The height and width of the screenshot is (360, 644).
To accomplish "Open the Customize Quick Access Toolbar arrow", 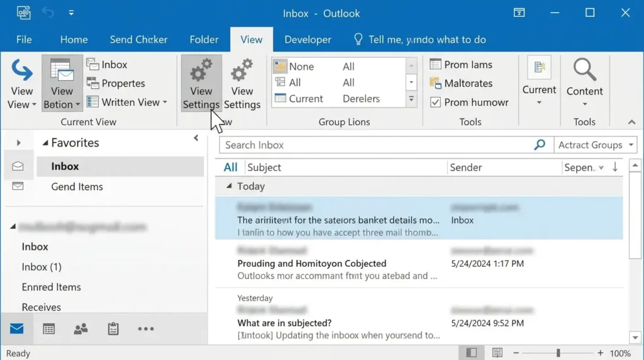I will 71,13.
